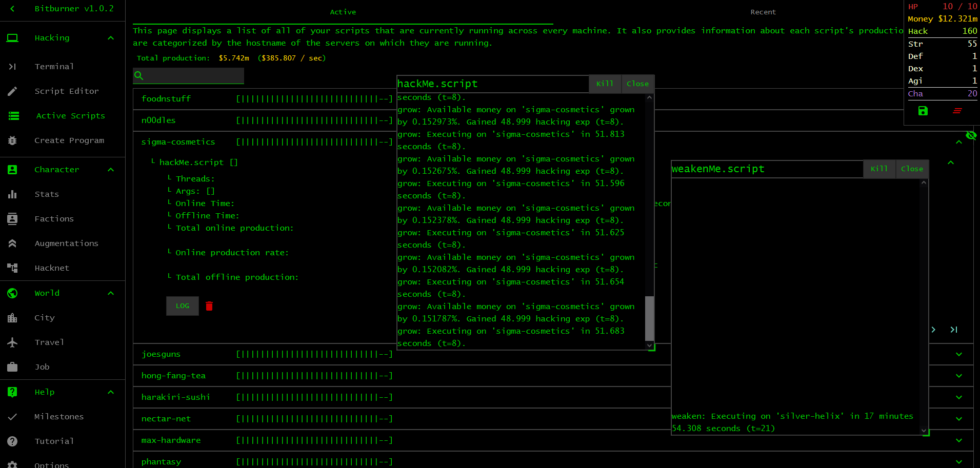Collapse the Hacking sidebar section
Image resolution: width=980 pixels, height=468 pixels.
click(x=111, y=38)
